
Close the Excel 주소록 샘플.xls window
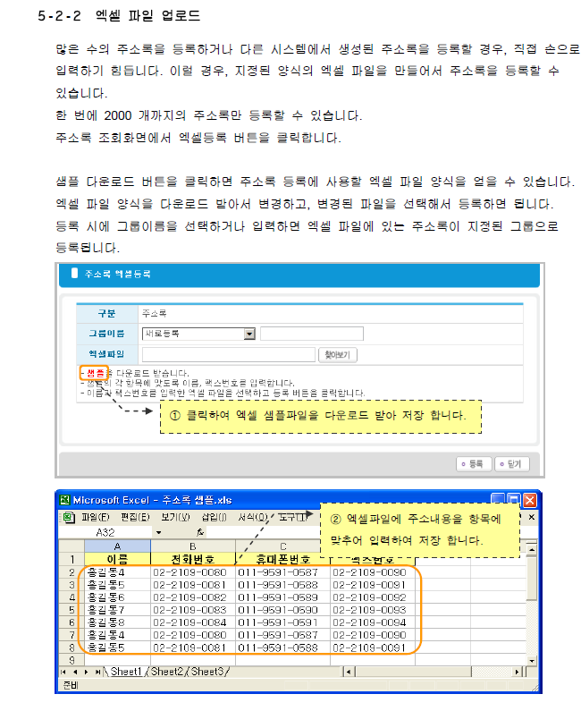pyautogui.click(x=529, y=500)
